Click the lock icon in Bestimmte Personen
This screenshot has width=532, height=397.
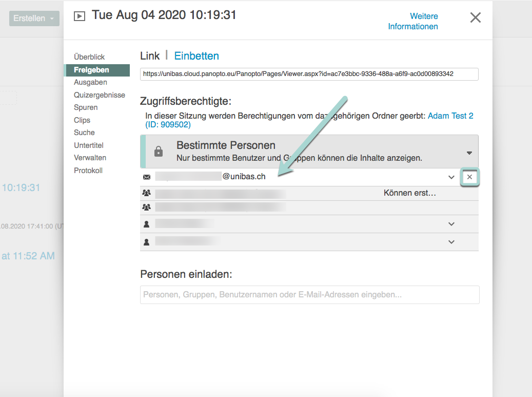pyautogui.click(x=159, y=152)
